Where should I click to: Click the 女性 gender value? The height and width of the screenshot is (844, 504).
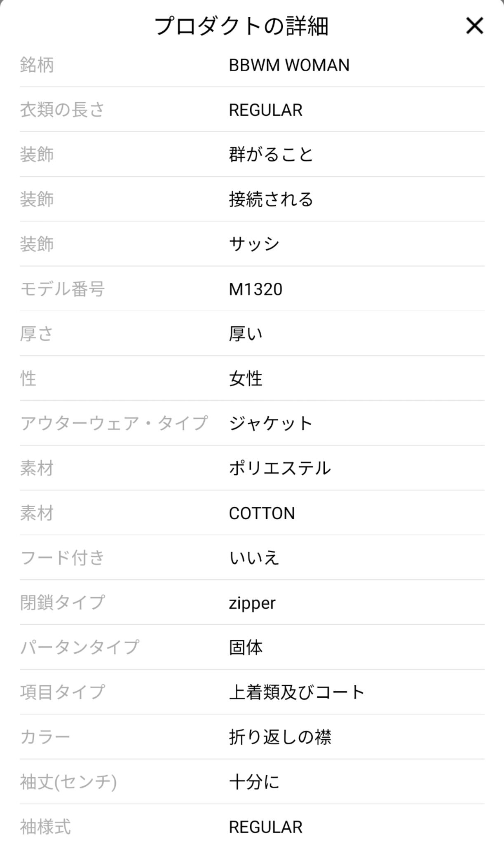(x=246, y=379)
